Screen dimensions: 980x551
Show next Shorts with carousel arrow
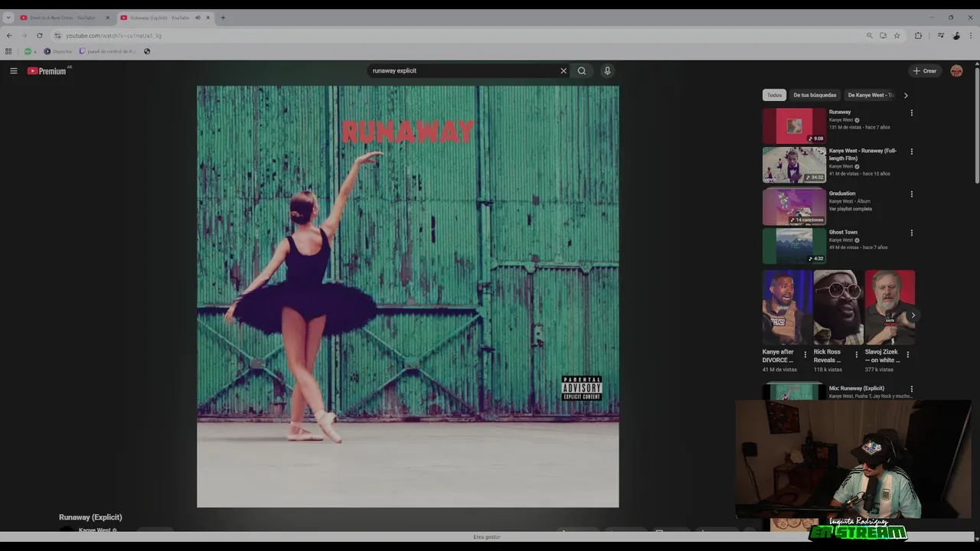(913, 315)
